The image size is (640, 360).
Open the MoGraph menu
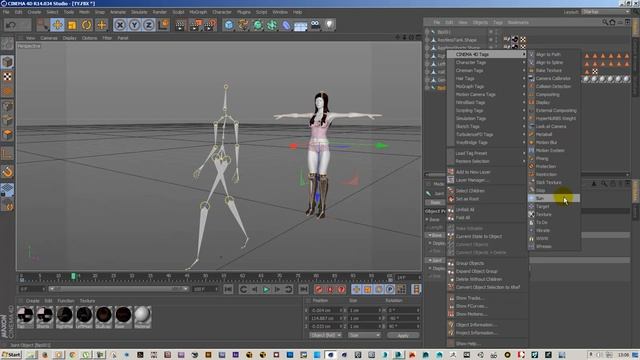click(x=198, y=12)
